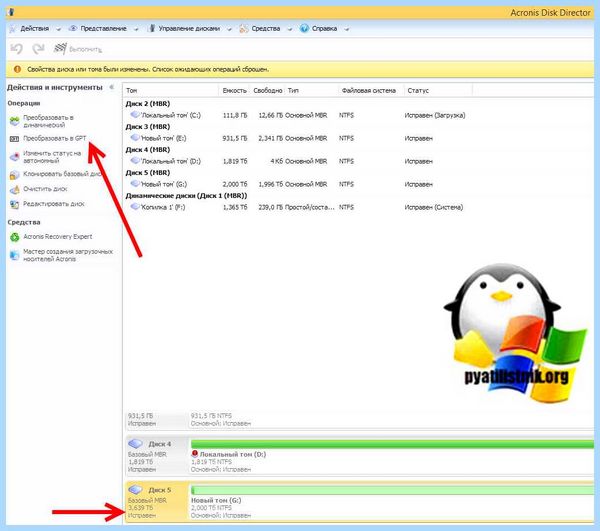Click volume icon of Локальный том (C:)
Image resolution: width=600 pixels, height=531 pixels.
click(x=135, y=114)
